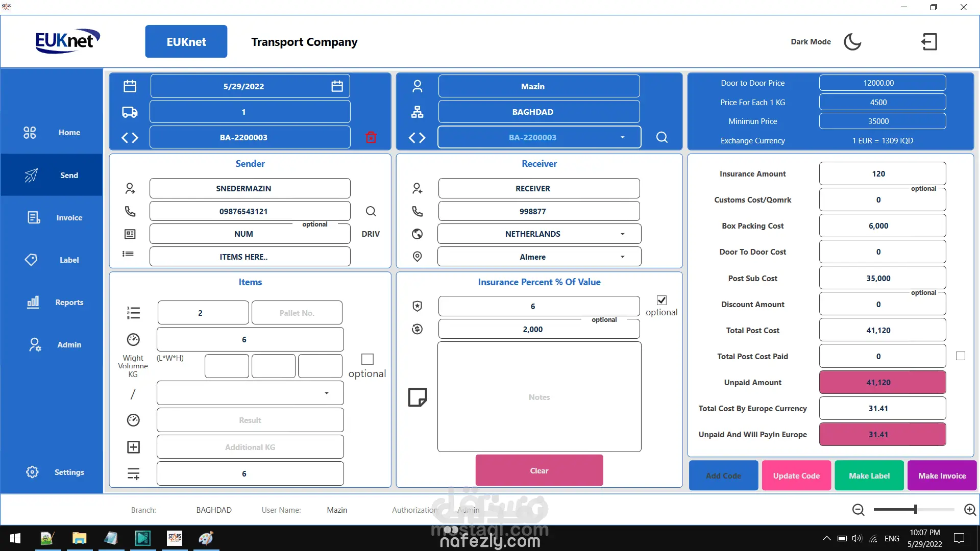Click zoom out magnifier icon
This screenshot has width=980, height=551.
click(x=858, y=510)
